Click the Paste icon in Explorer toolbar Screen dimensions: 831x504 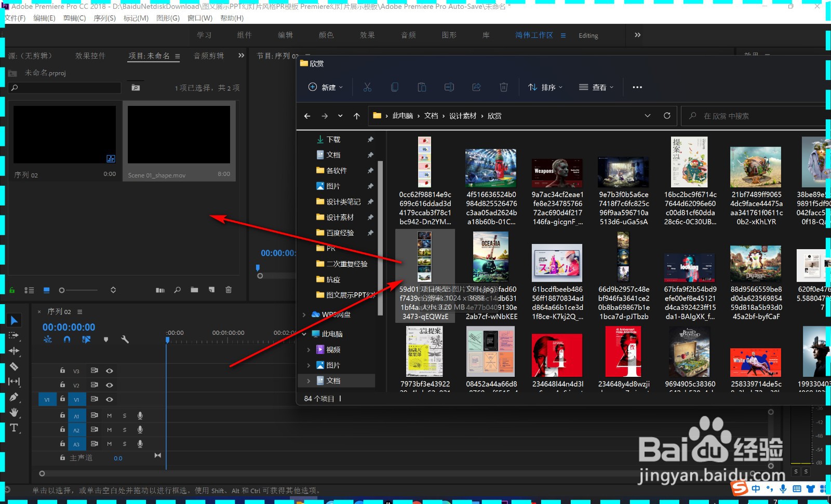[422, 87]
